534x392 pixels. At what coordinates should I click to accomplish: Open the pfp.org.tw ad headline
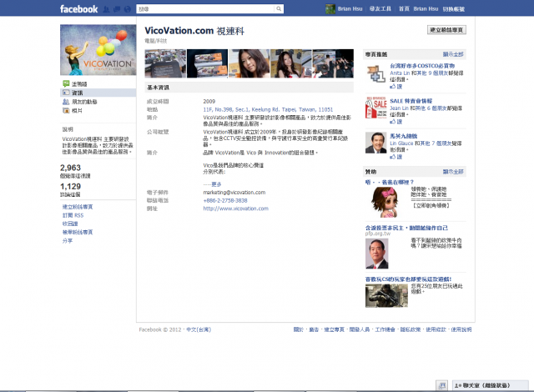[x=406, y=228]
